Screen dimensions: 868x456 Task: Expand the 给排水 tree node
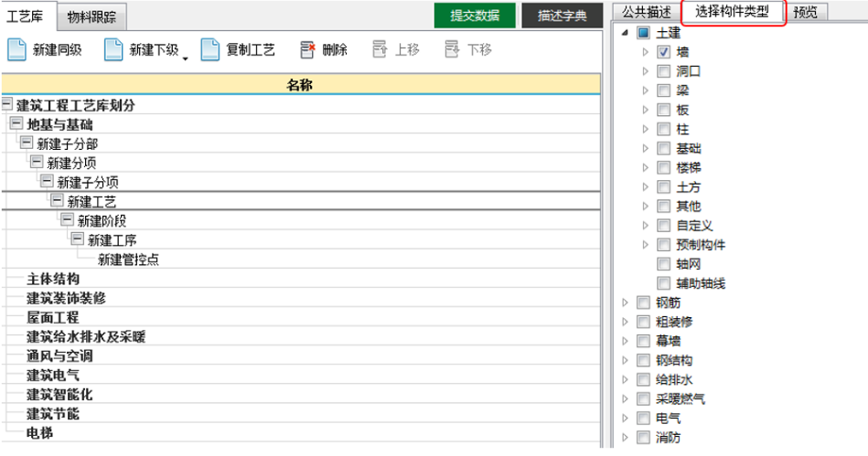(626, 379)
